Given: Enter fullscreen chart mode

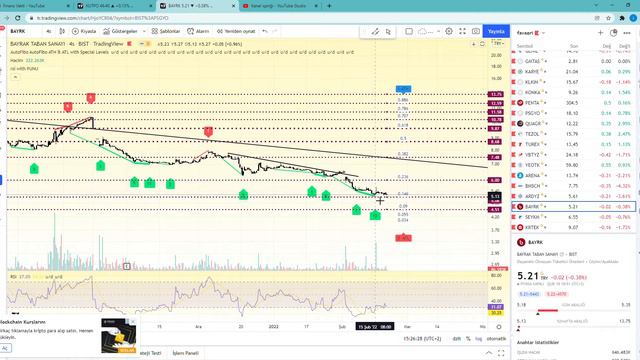Looking at the screenshot, I should point(462,31).
